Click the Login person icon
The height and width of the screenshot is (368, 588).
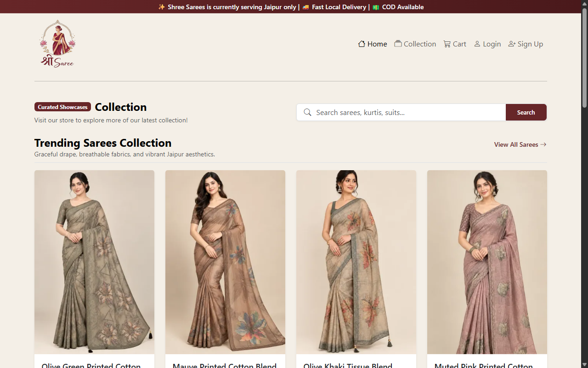[477, 44]
